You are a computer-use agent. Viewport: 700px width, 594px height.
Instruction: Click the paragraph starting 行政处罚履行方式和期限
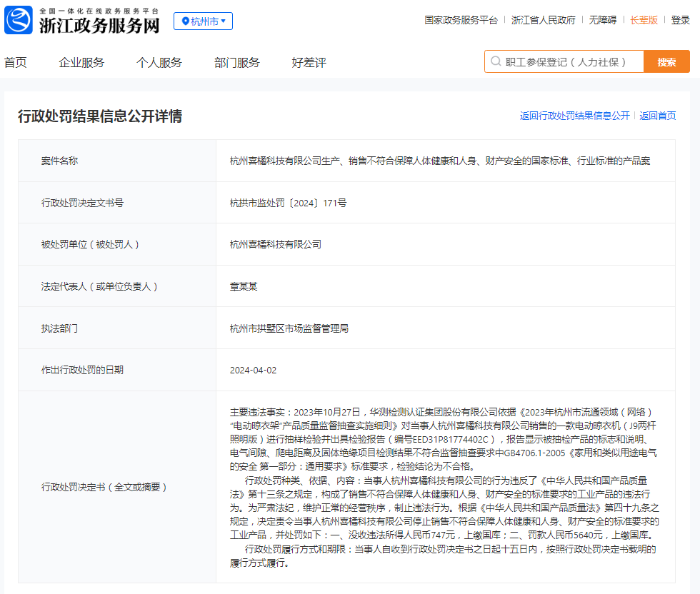coord(444,556)
